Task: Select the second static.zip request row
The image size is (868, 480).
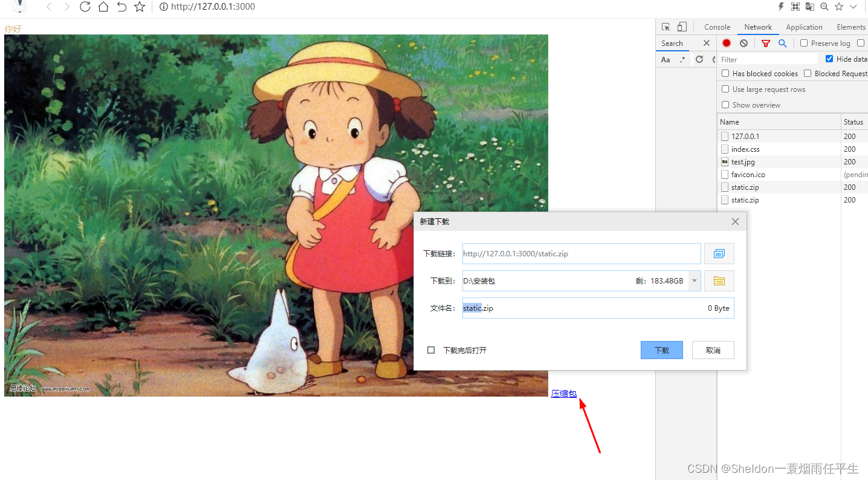Action: [x=792, y=199]
